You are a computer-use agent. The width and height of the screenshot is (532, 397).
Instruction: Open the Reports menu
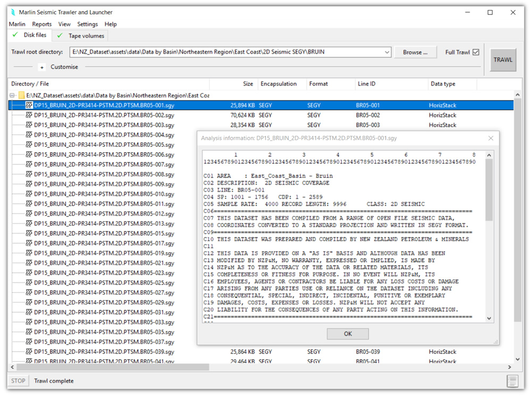41,24
